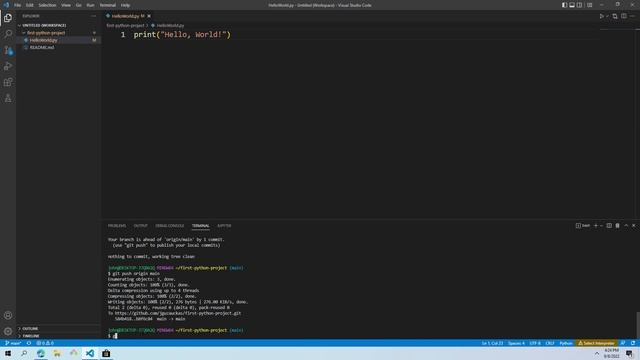Kill the terminal with trash icon
The image size is (640, 360).
click(x=618, y=226)
